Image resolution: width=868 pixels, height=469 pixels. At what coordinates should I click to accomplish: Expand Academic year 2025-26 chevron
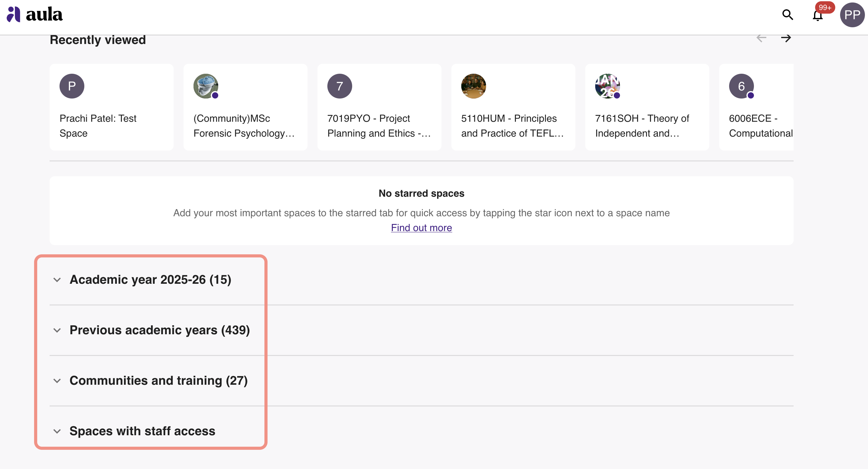(x=57, y=280)
